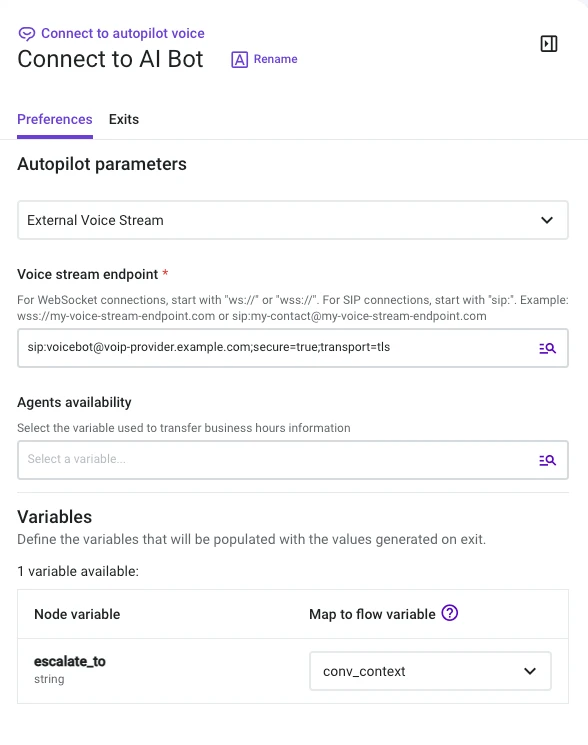Screen dimensions: 588x745
Task: Select the Preferences tab
Action: click(x=55, y=119)
